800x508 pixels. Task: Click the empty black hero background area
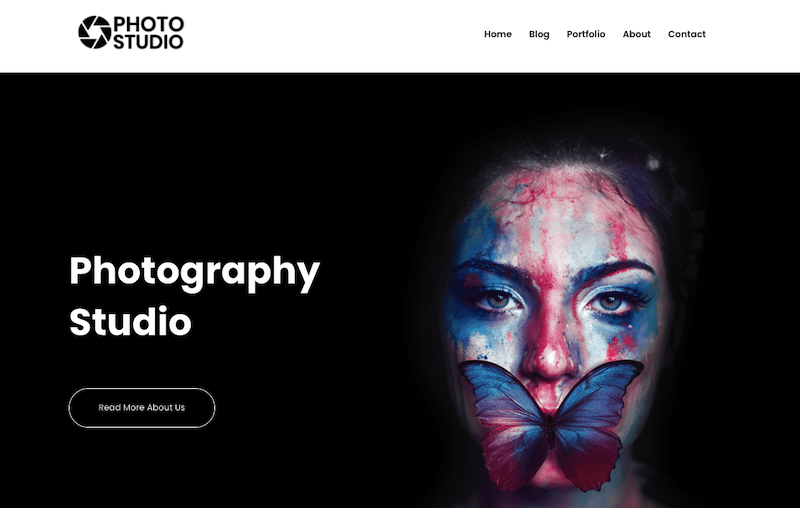pyautogui.click(x=204, y=153)
